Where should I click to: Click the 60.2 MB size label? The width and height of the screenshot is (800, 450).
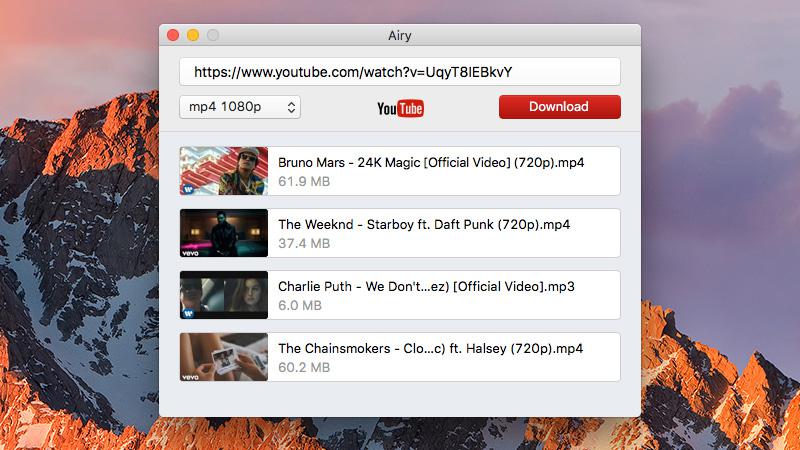[x=304, y=367]
